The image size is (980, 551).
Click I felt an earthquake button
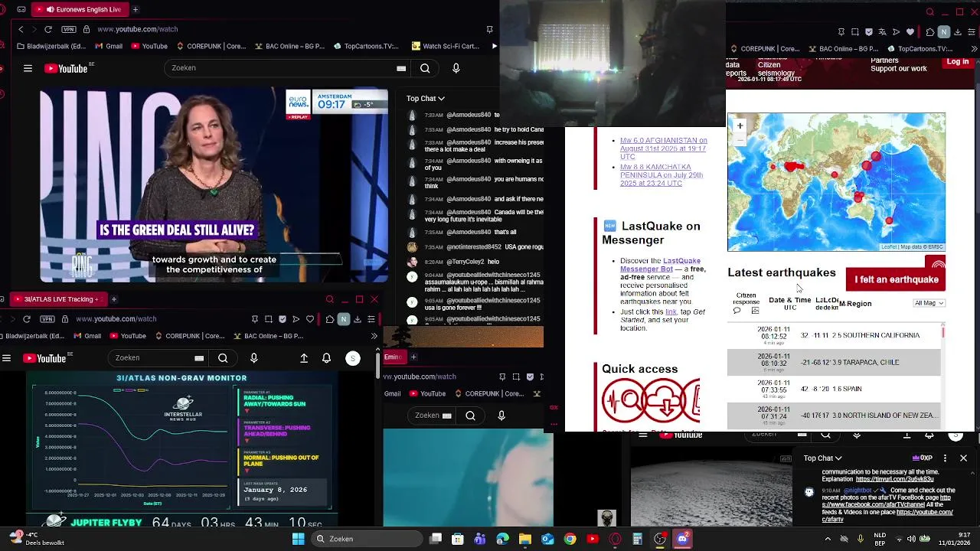[896, 279]
